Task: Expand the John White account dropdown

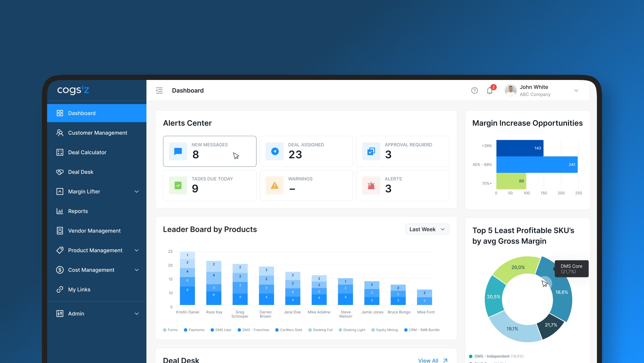Action: 576,91
